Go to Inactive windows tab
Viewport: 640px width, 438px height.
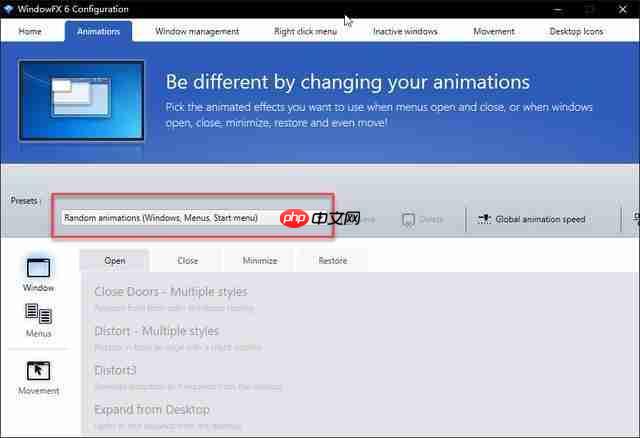pos(405,31)
